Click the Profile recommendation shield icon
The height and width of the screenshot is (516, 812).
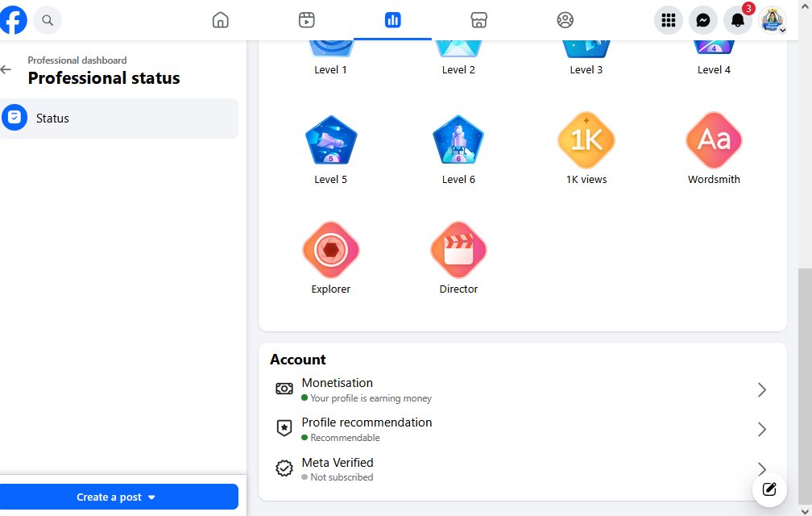pos(284,428)
